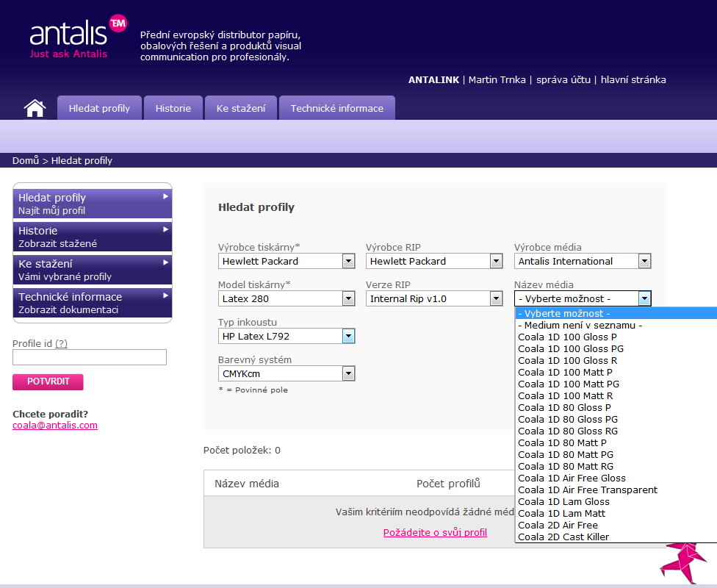Click the pink origami bird icon
The image size is (717, 588).
pos(683,563)
